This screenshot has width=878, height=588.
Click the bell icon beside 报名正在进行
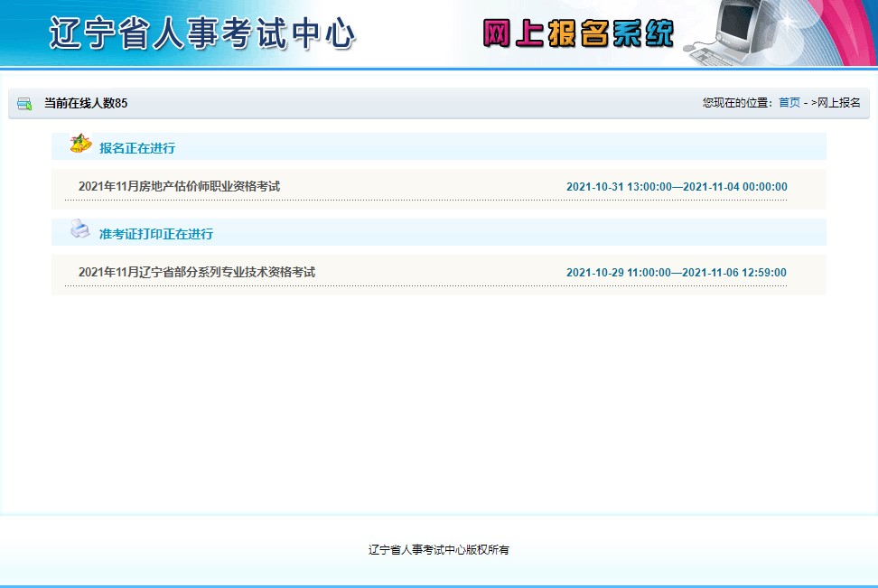[80, 145]
